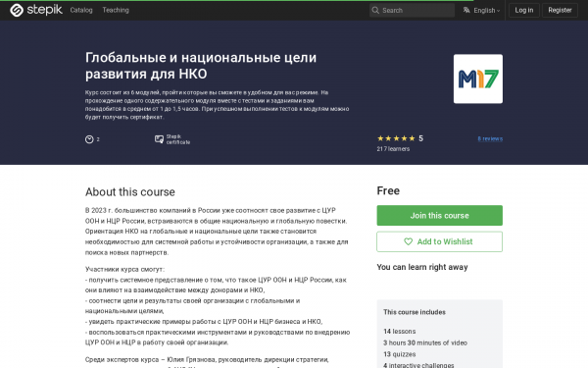Click 'This course includes' heading
The height and width of the screenshot is (368, 588).
coord(414,312)
